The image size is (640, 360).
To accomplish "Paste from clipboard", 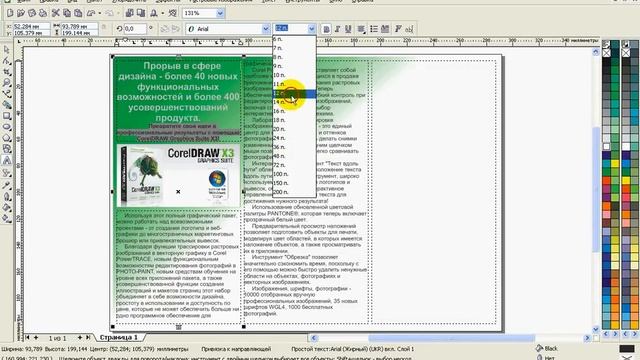I will click(78, 13).
